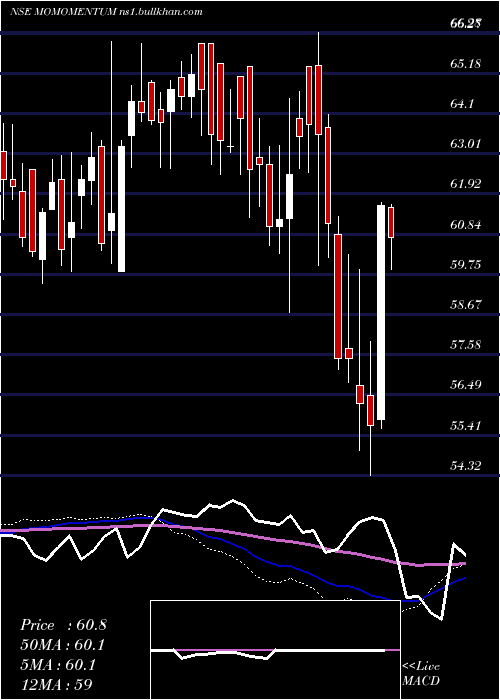
Task: Select the tall white candle near 60.84
Action: pyautogui.click(x=381, y=312)
